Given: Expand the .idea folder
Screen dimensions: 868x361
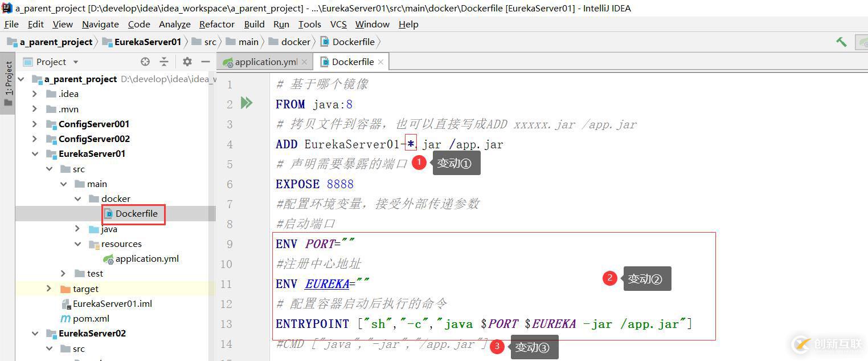Looking at the screenshot, I should point(35,94).
